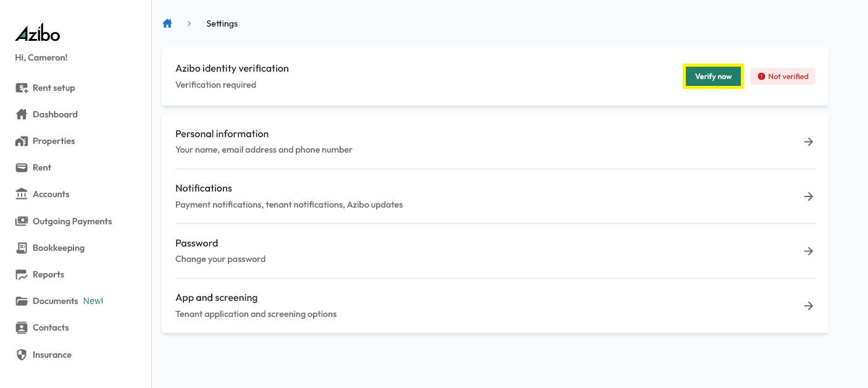This screenshot has height=388, width=868.
Task: Click the Not verified status badge
Action: [783, 77]
